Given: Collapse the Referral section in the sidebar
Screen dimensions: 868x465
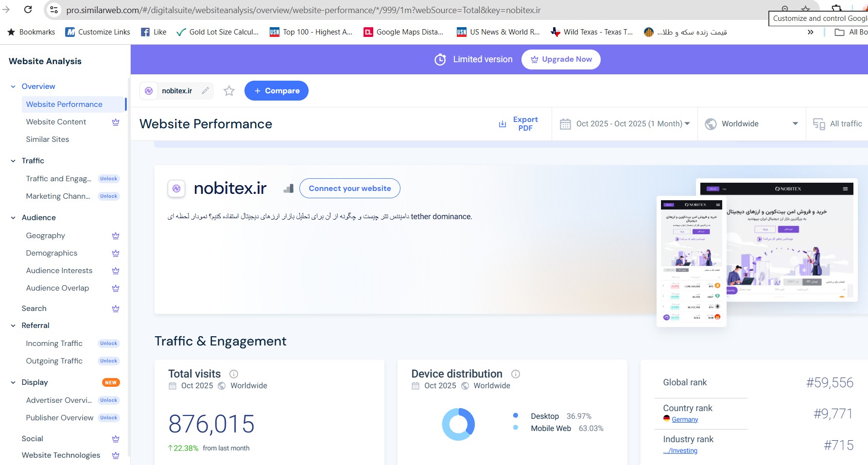Looking at the screenshot, I should tap(13, 326).
